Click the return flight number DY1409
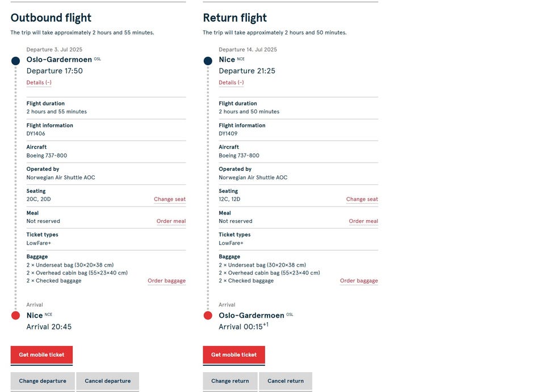The image size is (545, 392). click(228, 134)
